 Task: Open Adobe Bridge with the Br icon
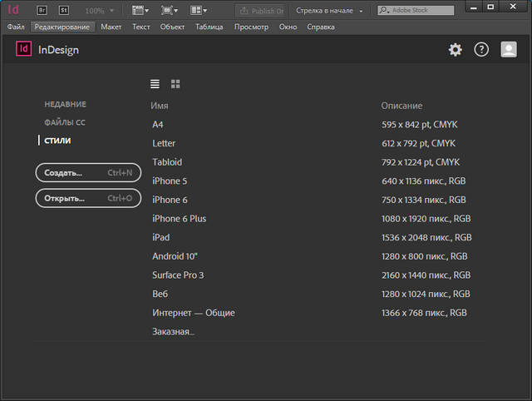(x=42, y=11)
